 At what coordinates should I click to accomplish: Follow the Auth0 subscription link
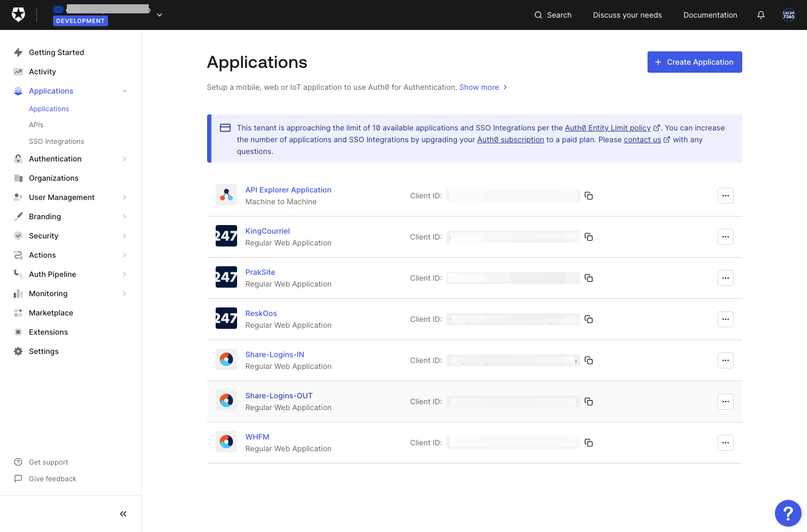(511, 140)
